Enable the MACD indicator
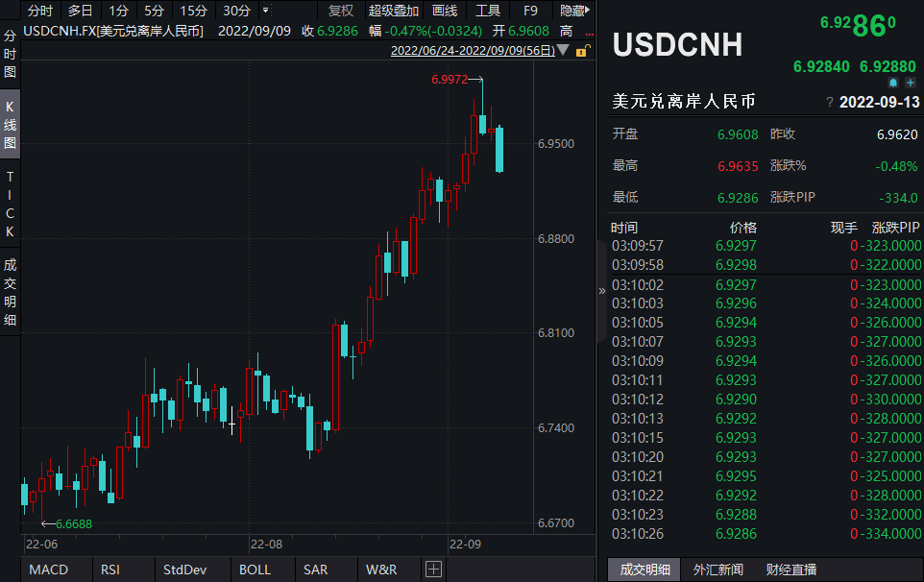The height and width of the screenshot is (582, 924). coord(48,570)
